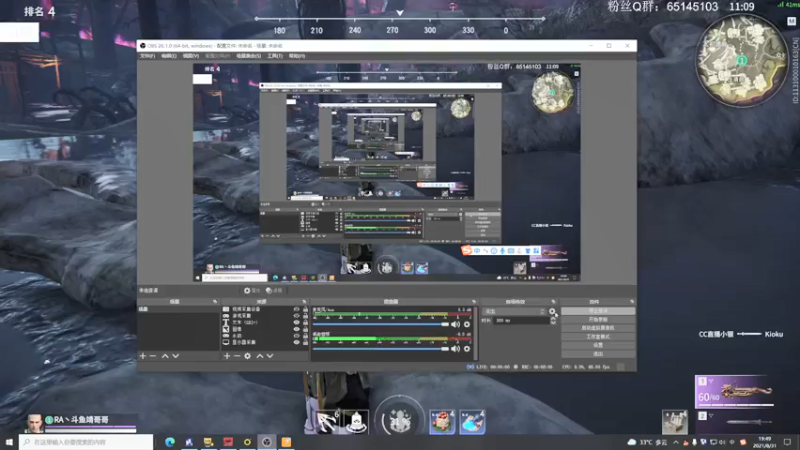
Task: Show hidden system tray icons chevron
Action: click(676, 442)
